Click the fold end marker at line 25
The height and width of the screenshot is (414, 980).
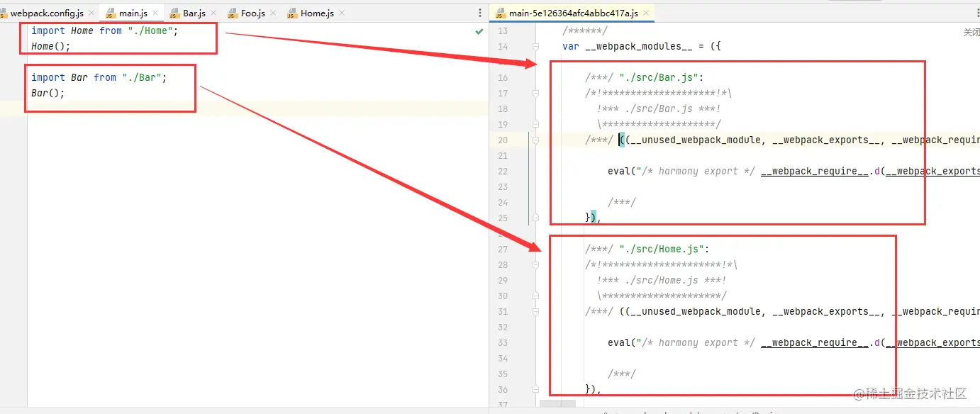click(536, 218)
